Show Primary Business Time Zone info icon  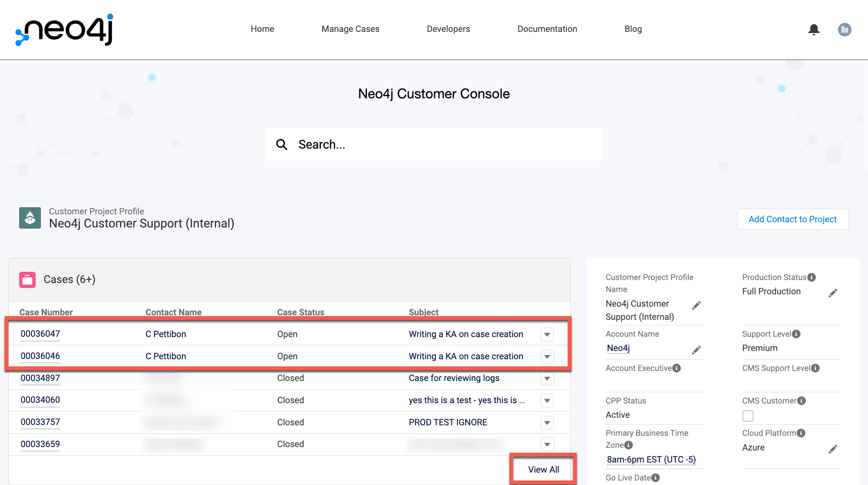pyautogui.click(x=628, y=445)
